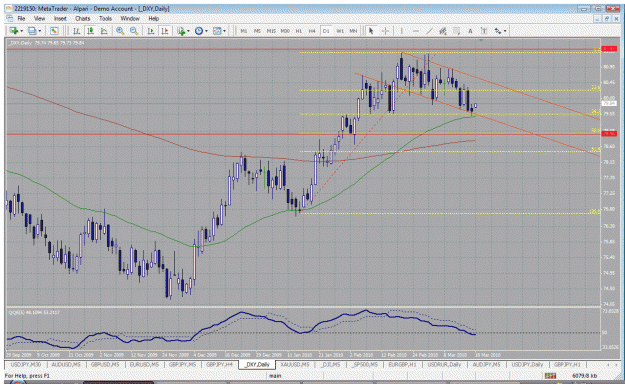Select the M1 timeframe button

tap(244, 31)
